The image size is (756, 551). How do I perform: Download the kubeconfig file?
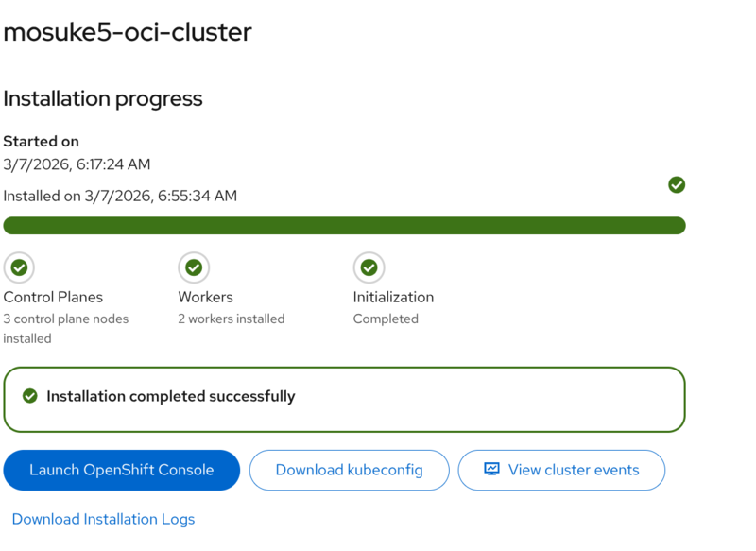(349, 470)
